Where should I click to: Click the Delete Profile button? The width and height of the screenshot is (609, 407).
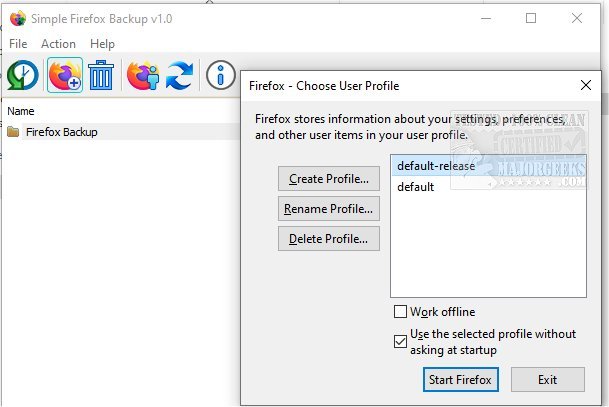coord(329,238)
